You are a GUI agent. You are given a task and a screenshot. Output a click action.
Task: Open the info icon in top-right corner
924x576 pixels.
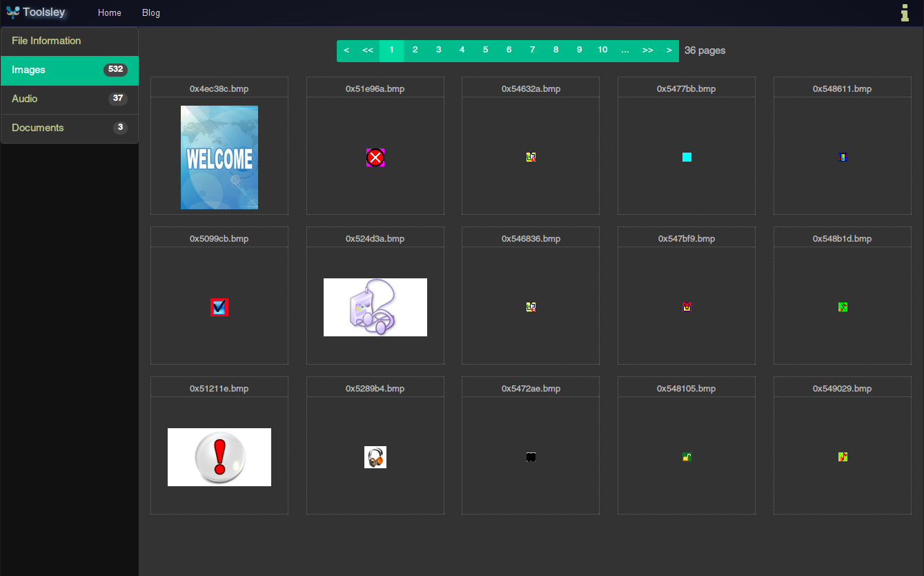click(905, 12)
